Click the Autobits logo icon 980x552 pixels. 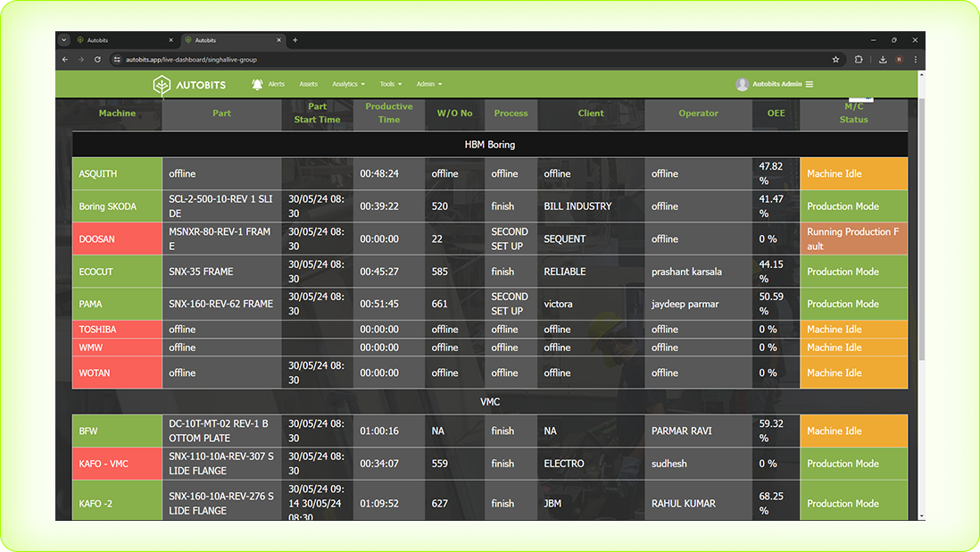click(x=162, y=85)
